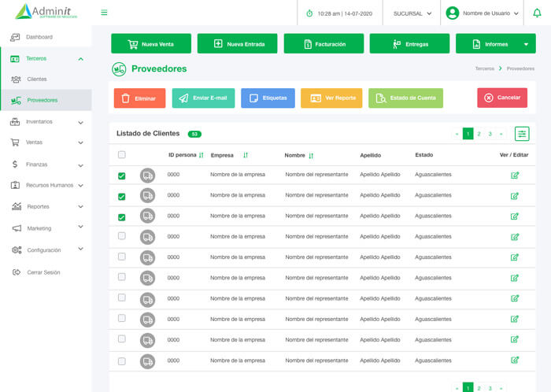Click the hamburger menu icon in header
Image resolution: width=551 pixels, height=392 pixels.
click(x=104, y=13)
